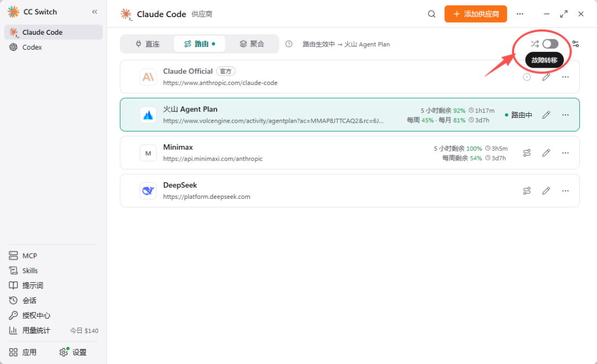Toggle the 故障转移 failover switch
Viewport: 597px width, 364px height.
click(550, 44)
